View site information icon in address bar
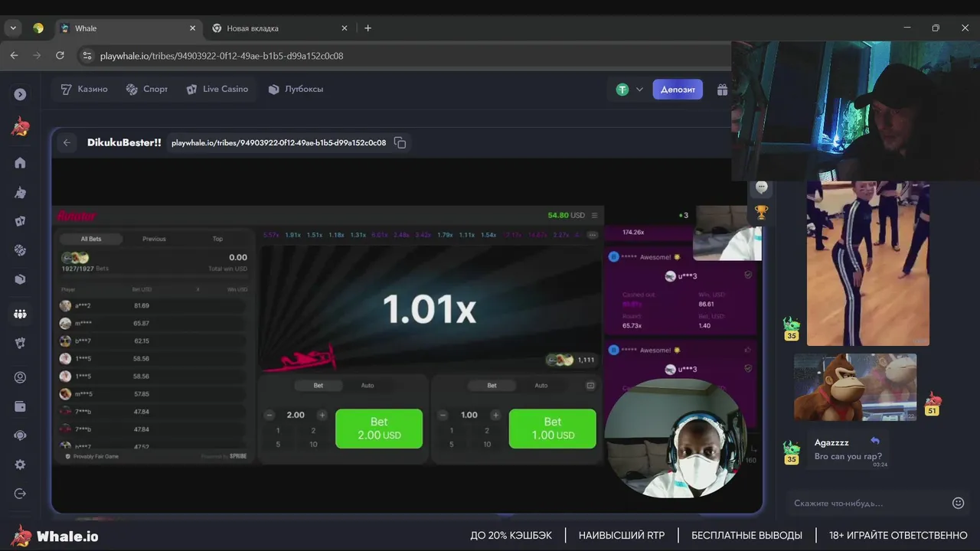The height and width of the screenshot is (551, 980). click(x=87, y=56)
